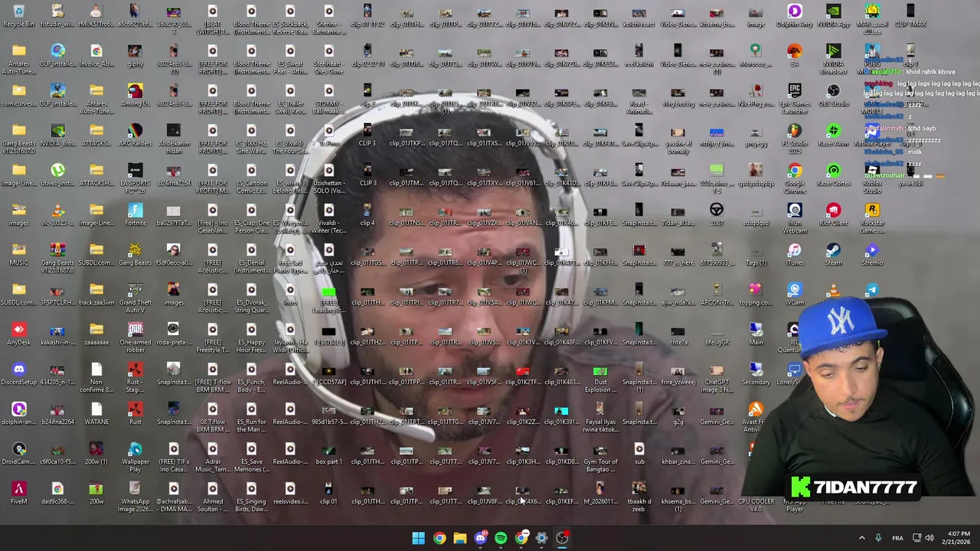This screenshot has width=980, height=551.
Task: Launch the Stremio shortcut
Action: pos(872,254)
